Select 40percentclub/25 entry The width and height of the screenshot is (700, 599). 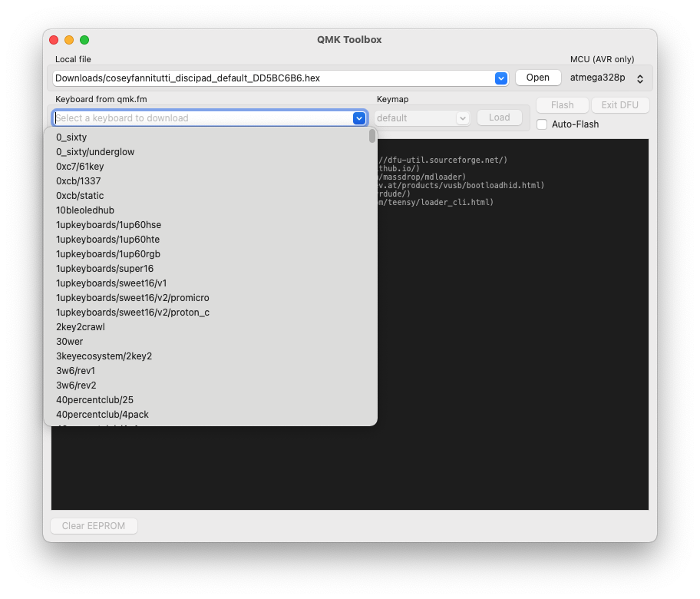[x=210, y=400]
